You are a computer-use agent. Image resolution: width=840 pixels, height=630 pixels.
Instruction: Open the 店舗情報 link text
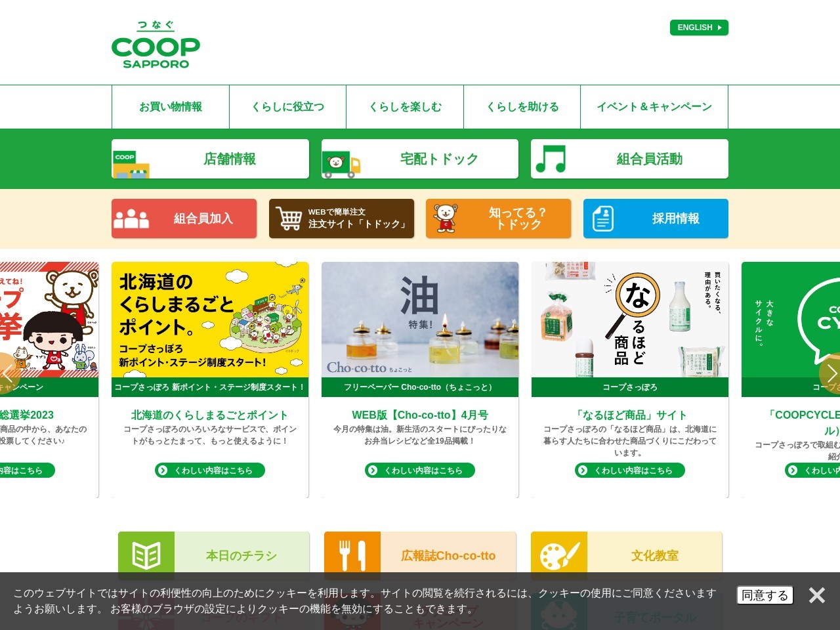click(x=230, y=159)
